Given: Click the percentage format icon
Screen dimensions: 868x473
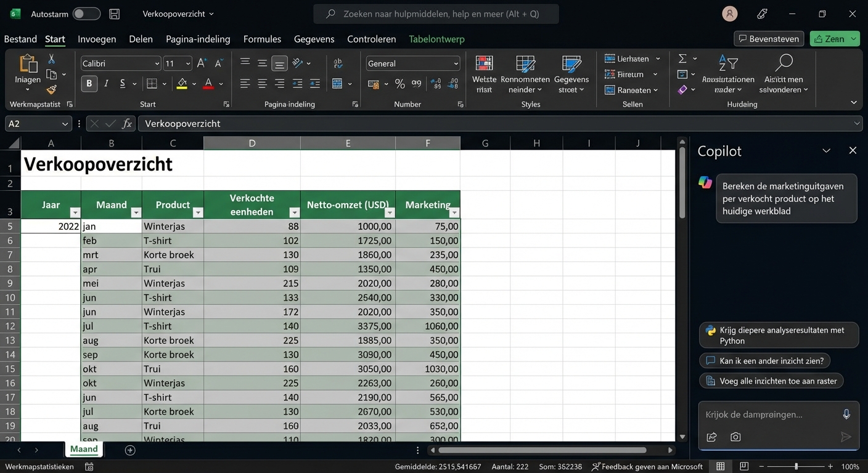Looking at the screenshot, I should (399, 83).
